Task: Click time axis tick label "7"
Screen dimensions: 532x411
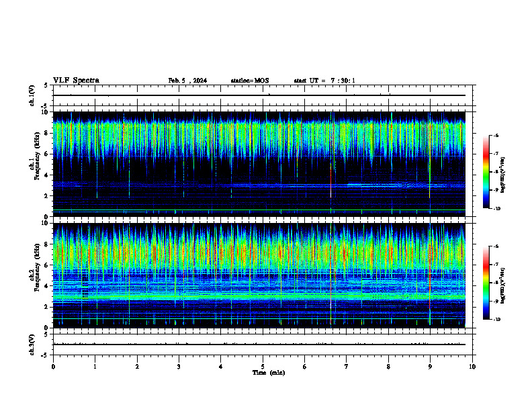Action: coord(347,367)
